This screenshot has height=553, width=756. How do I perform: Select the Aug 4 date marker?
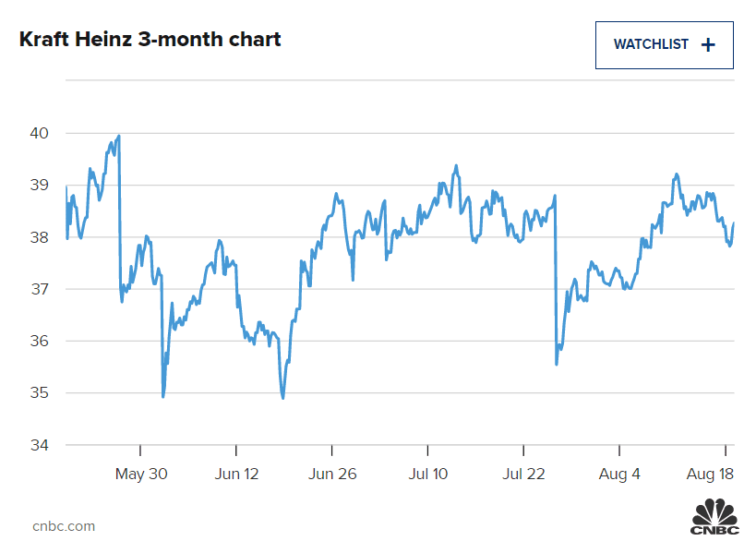[x=619, y=475]
